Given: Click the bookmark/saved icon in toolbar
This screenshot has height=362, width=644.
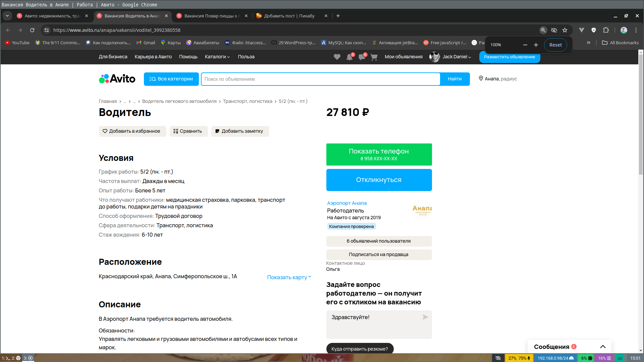Looking at the screenshot, I should click(x=565, y=29).
